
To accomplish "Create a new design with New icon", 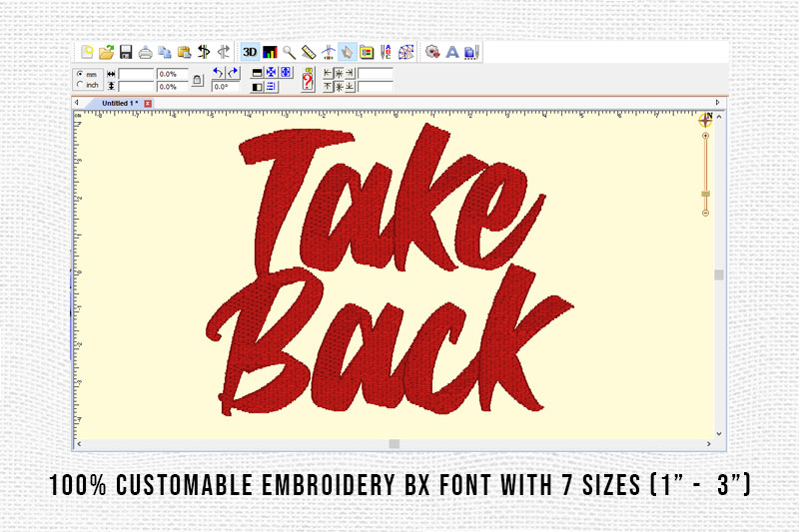I will 87,52.
